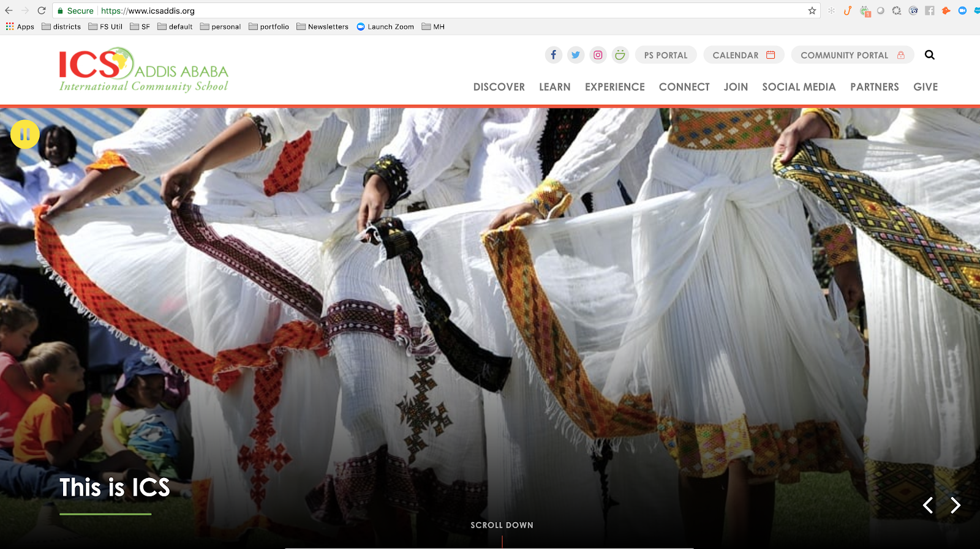
Task: Pause the hero slideshow
Action: coord(25,134)
